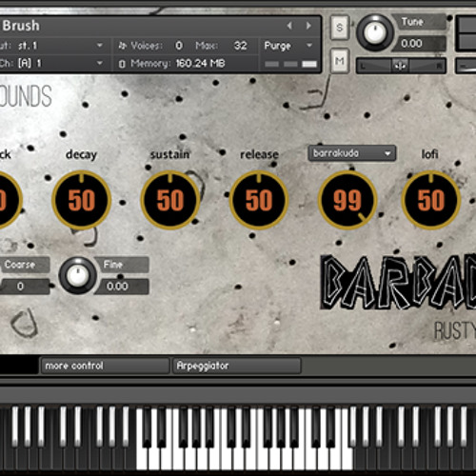The image size is (476, 476).
Task: Click the pan L/R slider
Action: point(401,66)
